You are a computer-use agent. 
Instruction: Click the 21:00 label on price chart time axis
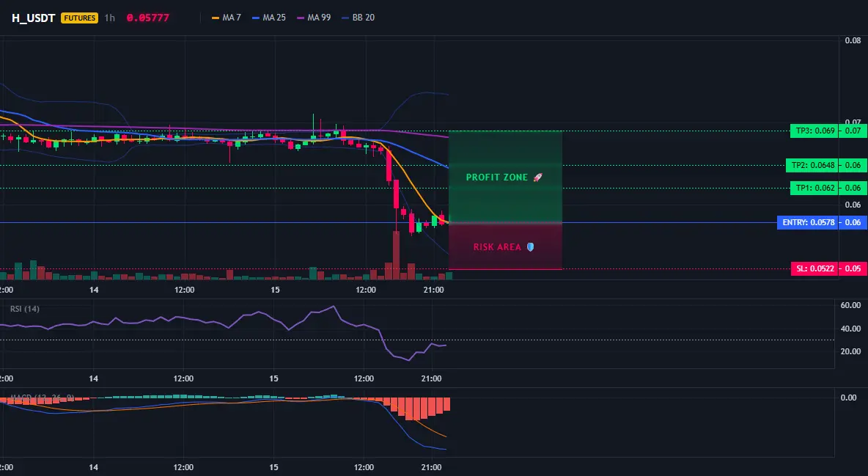pyautogui.click(x=433, y=290)
